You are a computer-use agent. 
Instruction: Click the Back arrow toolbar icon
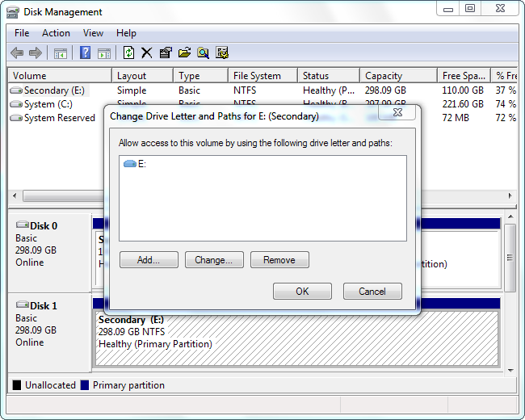[x=17, y=53]
